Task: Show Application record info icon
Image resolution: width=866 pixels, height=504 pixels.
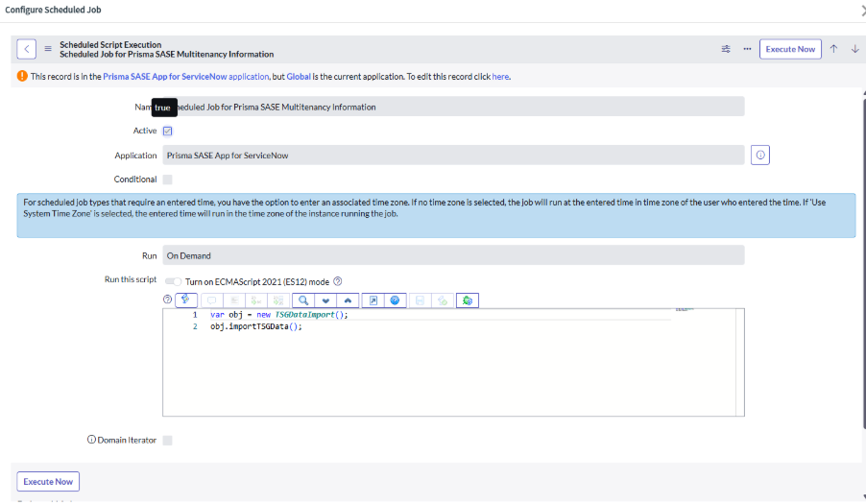Action: click(759, 156)
